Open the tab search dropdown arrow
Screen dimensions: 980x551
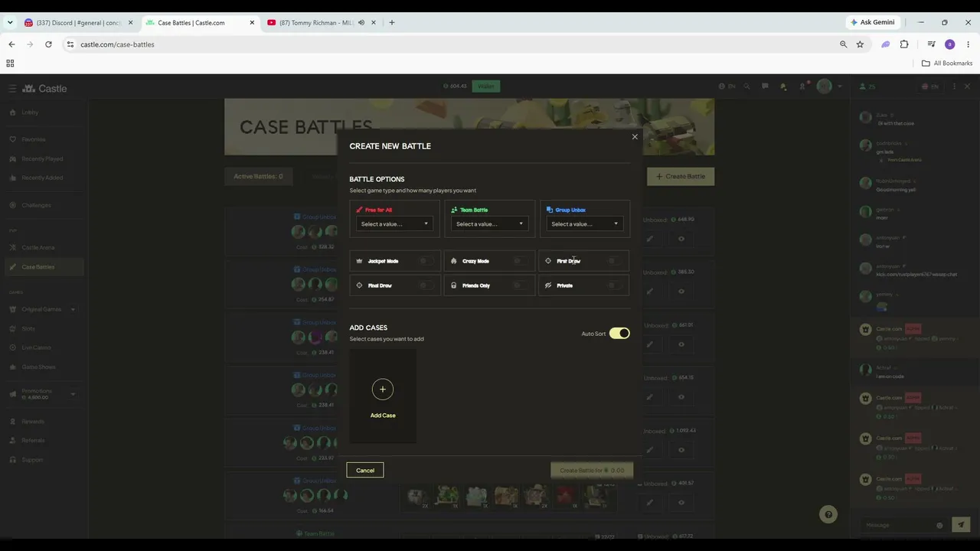10,23
